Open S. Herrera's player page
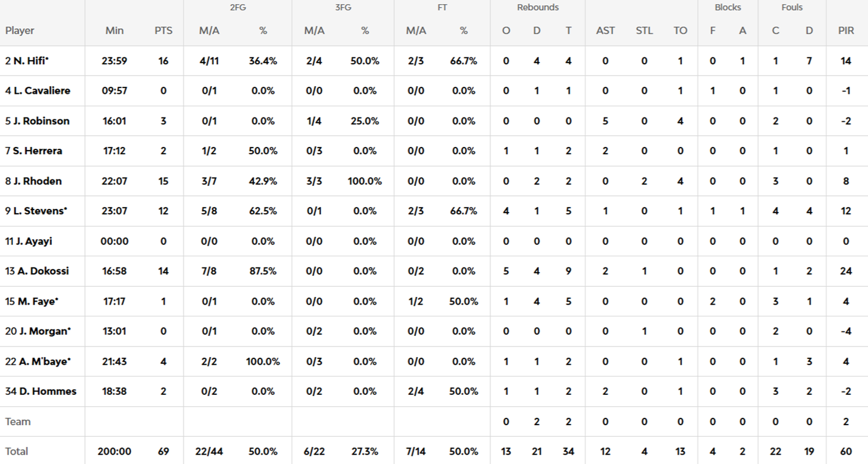Viewport: 868px width, 464px height. 37,151
